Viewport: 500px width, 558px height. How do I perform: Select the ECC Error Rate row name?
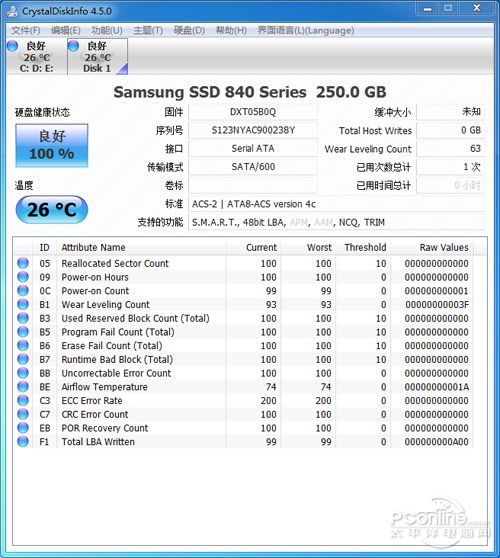92,400
